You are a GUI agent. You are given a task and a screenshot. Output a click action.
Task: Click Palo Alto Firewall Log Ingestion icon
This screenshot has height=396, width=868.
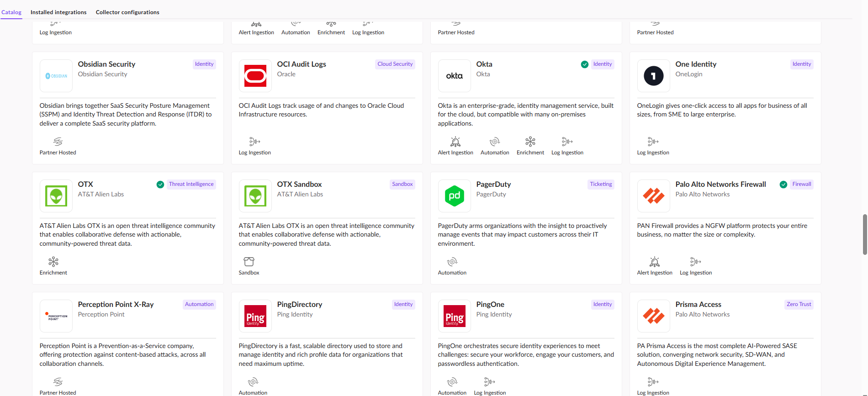pos(695,262)
